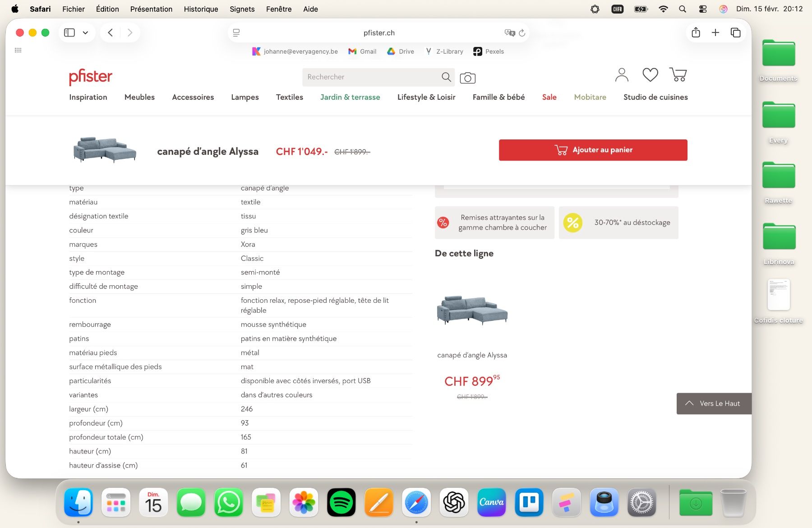This screenshot has height=528, width=812.
Task: Open Spotlight search in the menu bar
Action: tap(683, 9)
